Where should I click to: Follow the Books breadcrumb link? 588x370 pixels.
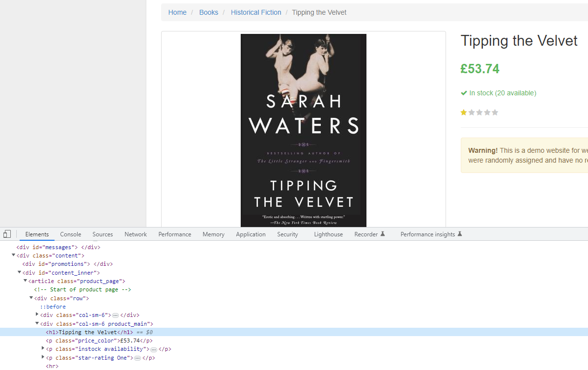point(208,12)
